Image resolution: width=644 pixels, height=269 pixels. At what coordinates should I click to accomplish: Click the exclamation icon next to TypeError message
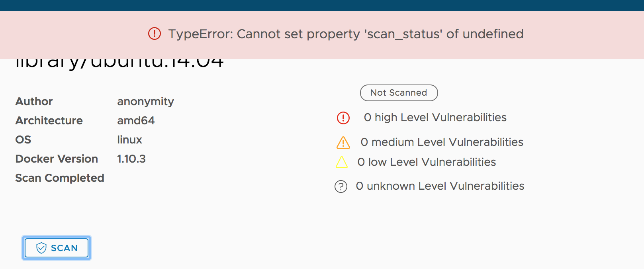(x=155, y=34)
